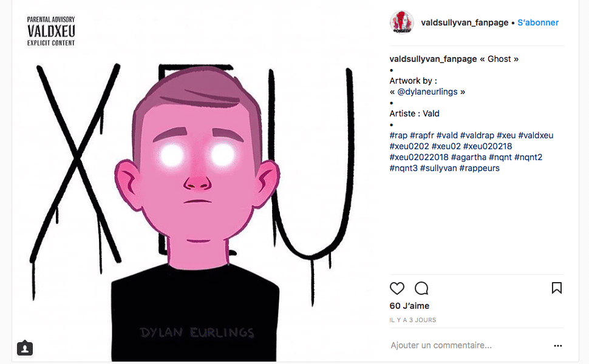Open the @dylaneurlings mention link

click(427, 92)
